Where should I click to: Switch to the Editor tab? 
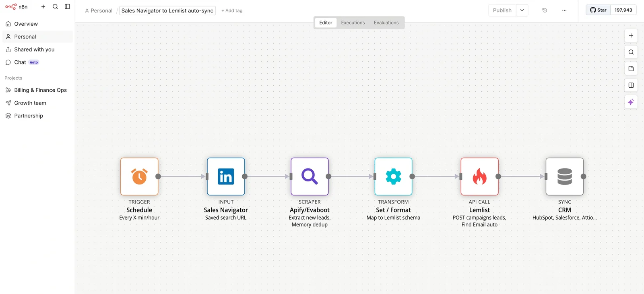tap(326, 23)
